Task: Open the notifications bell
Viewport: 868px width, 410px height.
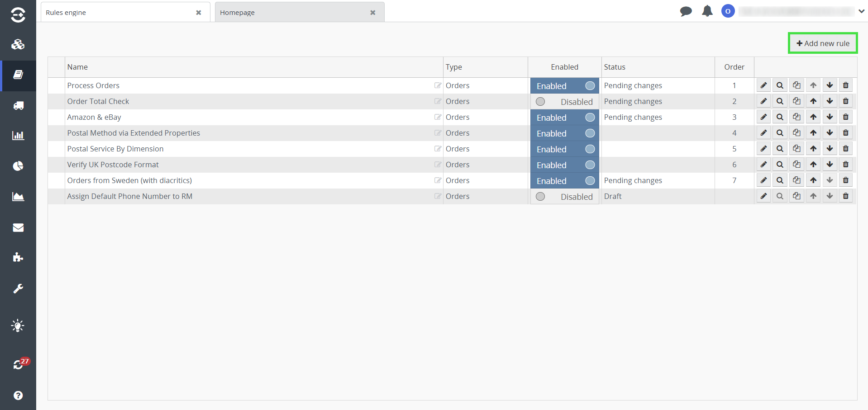Action: point(707,11)
